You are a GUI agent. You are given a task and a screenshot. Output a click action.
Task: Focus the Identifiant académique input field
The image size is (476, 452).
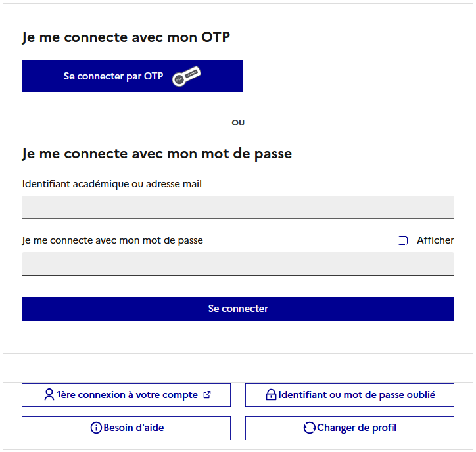(238, 207)
